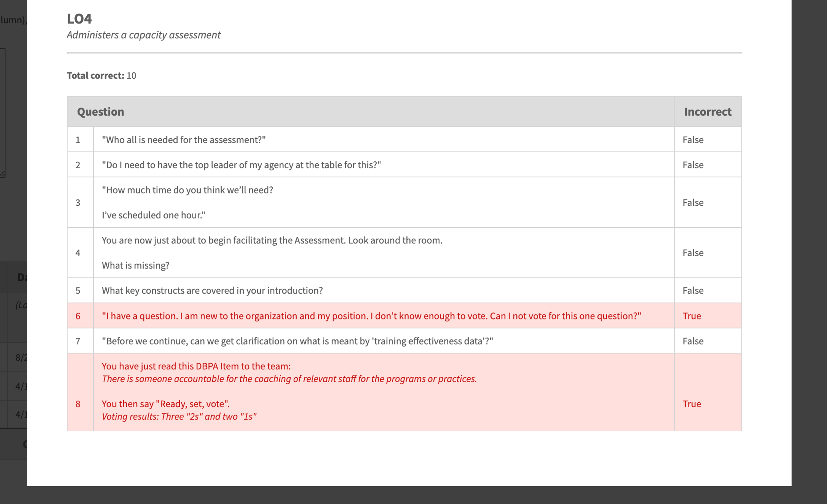Click question 3 'How much time' text

187,190
